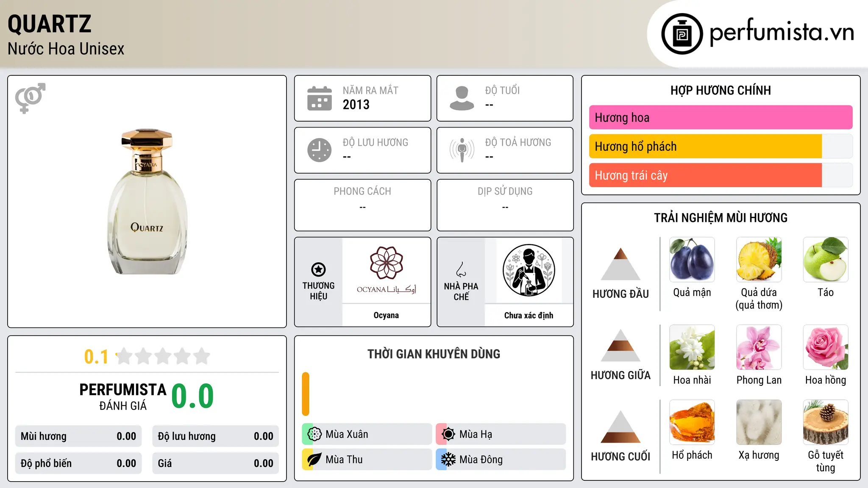Click the unisex gender symbol icon

coord(30,98)
